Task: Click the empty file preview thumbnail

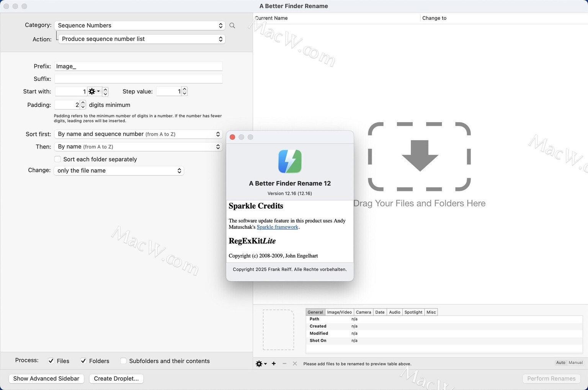Action: click(278, 330)
